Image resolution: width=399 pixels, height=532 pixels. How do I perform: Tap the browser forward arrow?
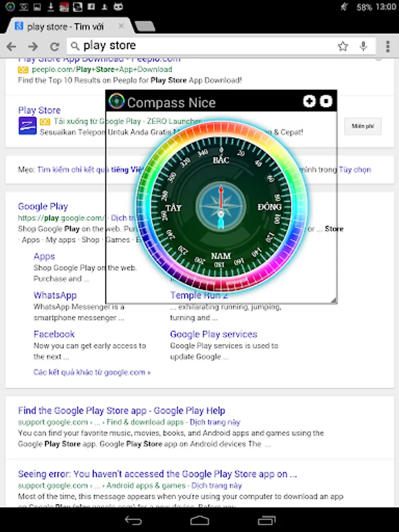click(33, 47)
